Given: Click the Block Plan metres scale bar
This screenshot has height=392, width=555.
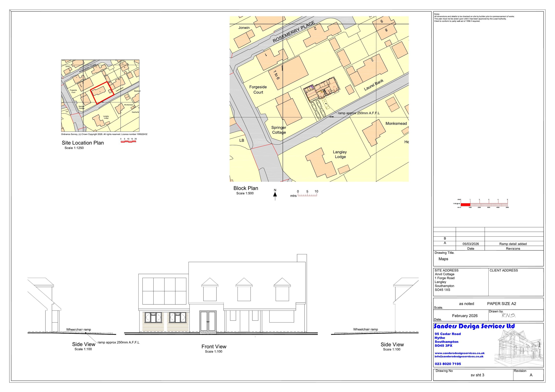Looking at the screenshot, I should 307,195.
